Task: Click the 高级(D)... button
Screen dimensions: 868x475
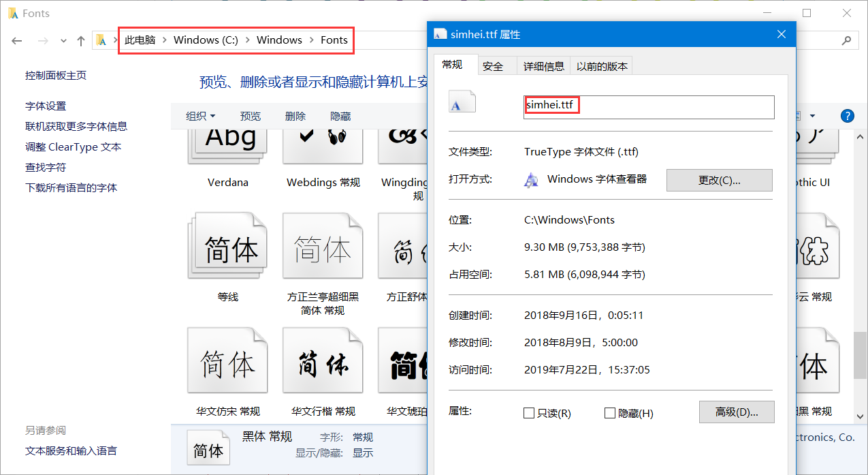Action: click(737, 412)
